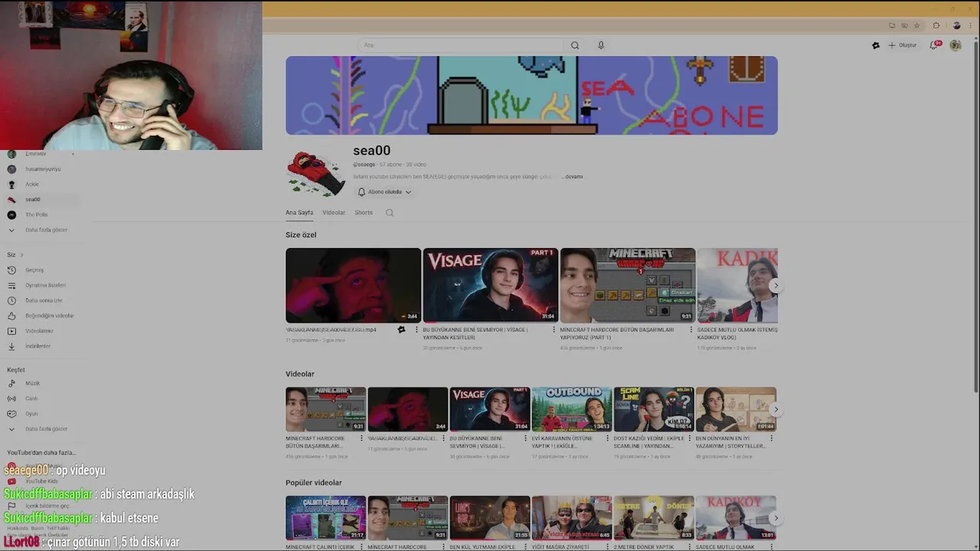The width and height of the screenshot is (980, 551).
Task: Open 30 video count link under channel name
Action: [415, 165]
